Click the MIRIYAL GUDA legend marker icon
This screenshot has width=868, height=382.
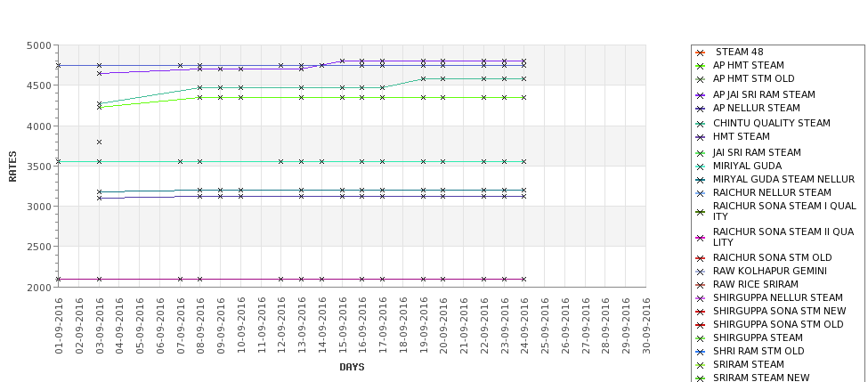(701, 167)
